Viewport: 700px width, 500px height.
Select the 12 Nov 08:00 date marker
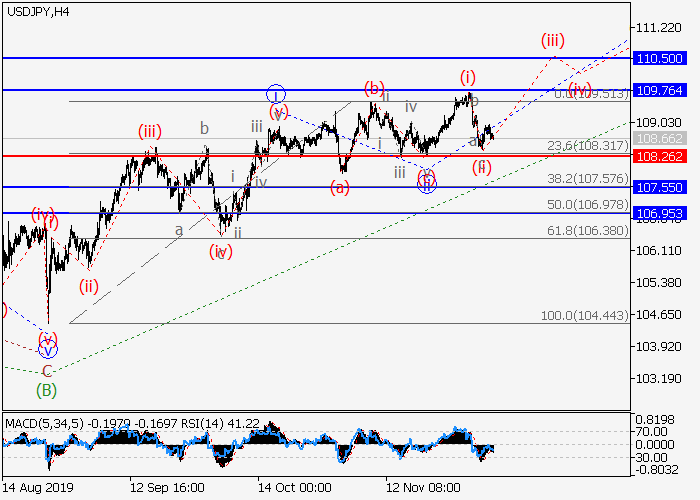tap(424, 486)
